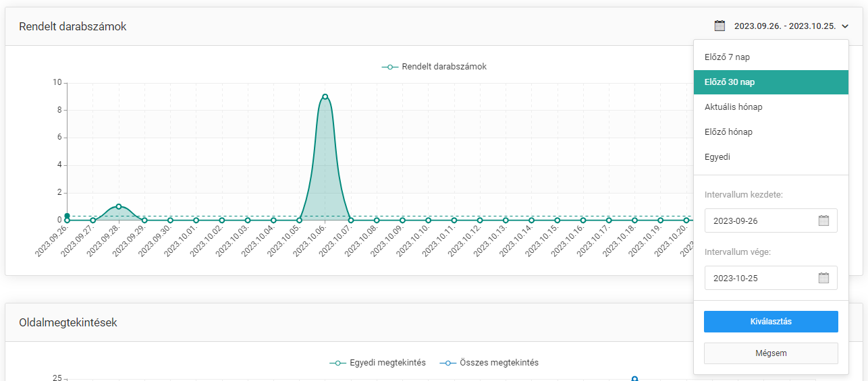Click the data point on 2023.10.12.
Screen dimensions: 868x381
click(x=480, y=220)
